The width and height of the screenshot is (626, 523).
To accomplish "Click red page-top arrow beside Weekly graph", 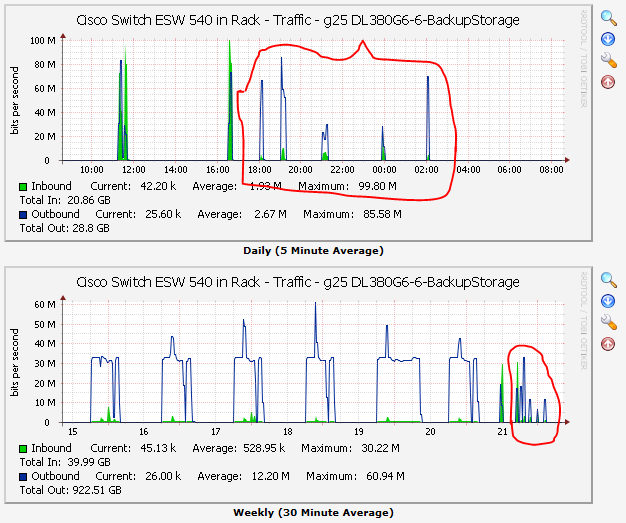I will click(x=608, y=344).
